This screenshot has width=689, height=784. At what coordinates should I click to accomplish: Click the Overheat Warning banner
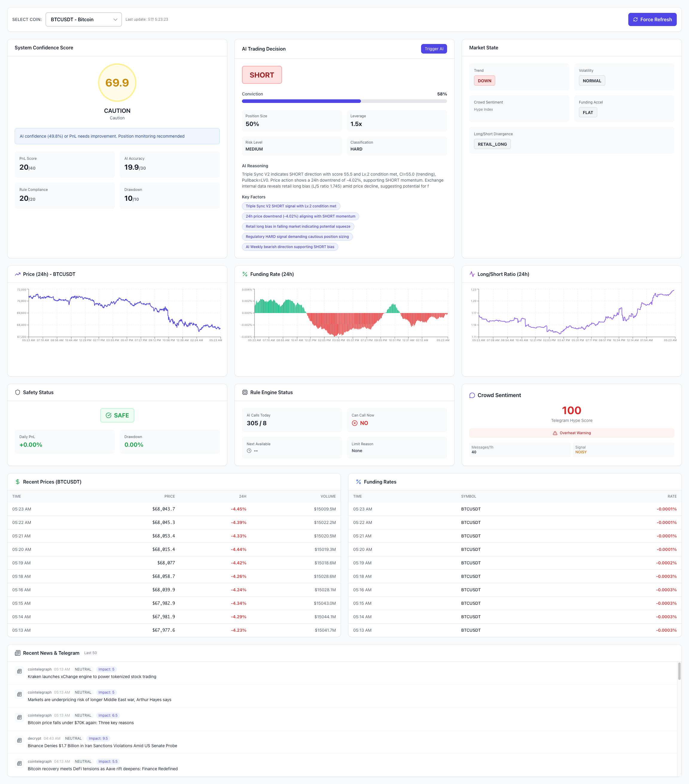pos(571,433)
